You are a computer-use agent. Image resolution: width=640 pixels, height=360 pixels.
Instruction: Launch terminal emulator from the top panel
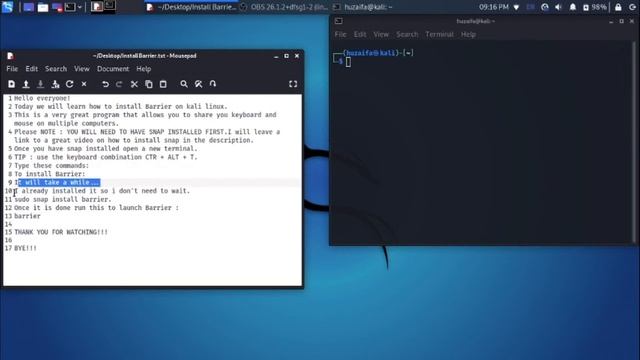[x=70, y=7]
